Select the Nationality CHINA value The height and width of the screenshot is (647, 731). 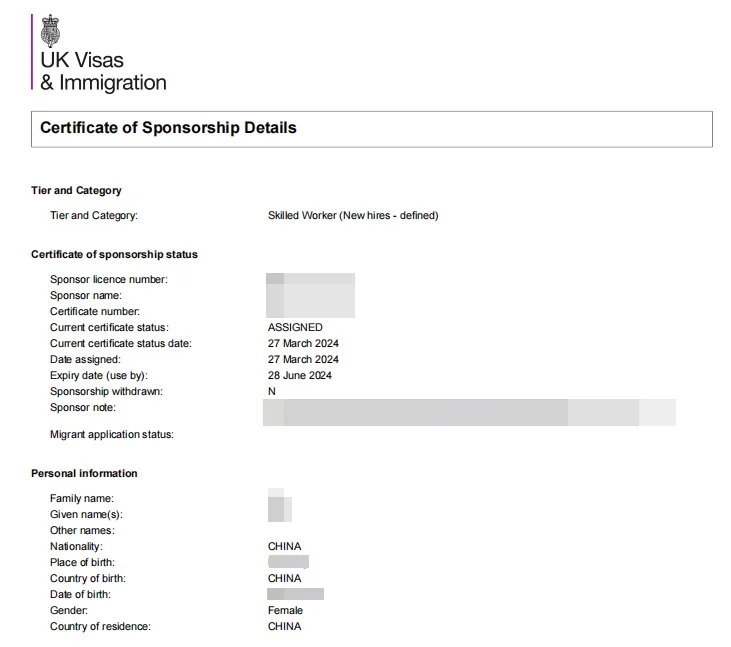point(284,546)
